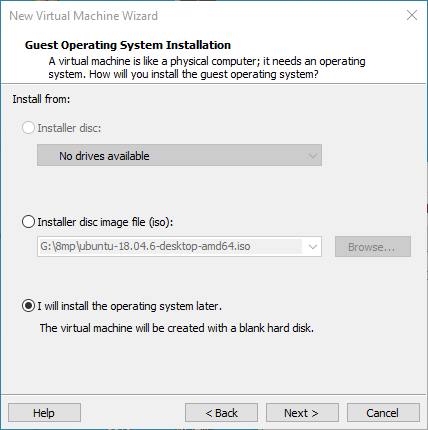
Task: Proceed with the Next > button
Action: 302,413
